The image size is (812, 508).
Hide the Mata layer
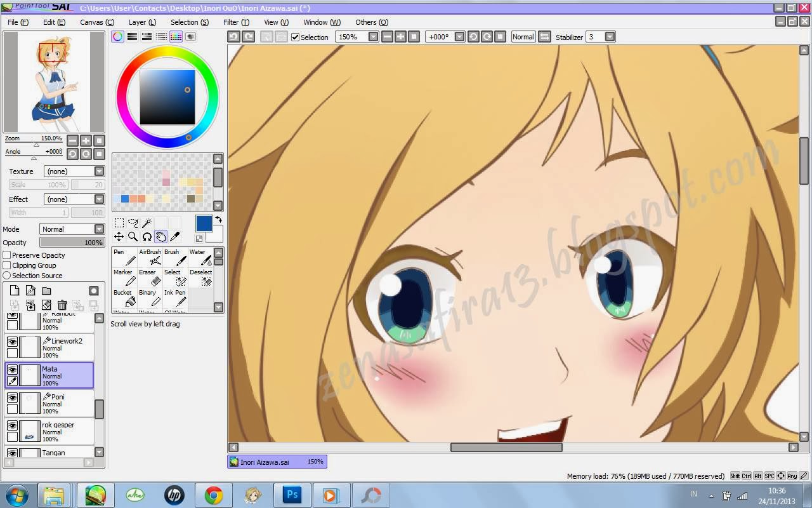coord(12,370)
